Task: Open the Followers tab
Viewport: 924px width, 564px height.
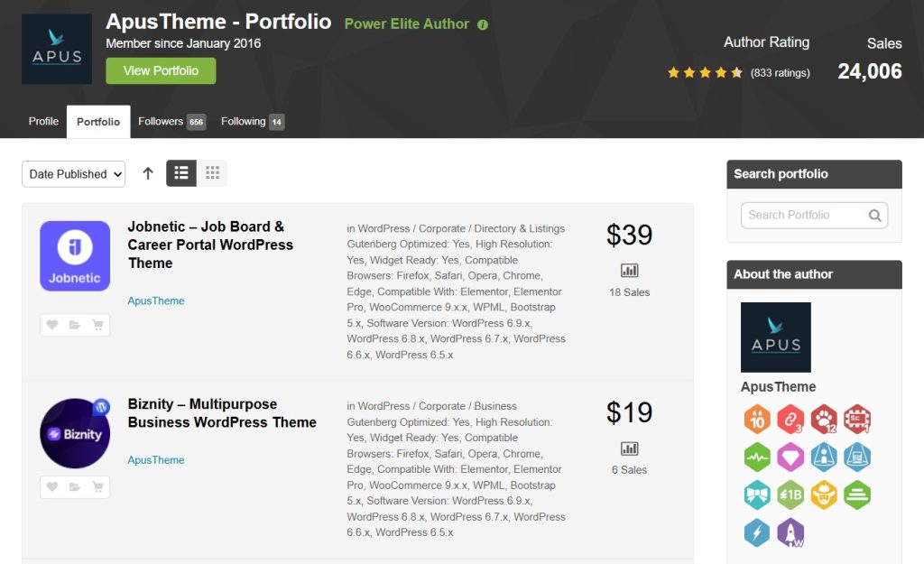Action: click(171, 122)
